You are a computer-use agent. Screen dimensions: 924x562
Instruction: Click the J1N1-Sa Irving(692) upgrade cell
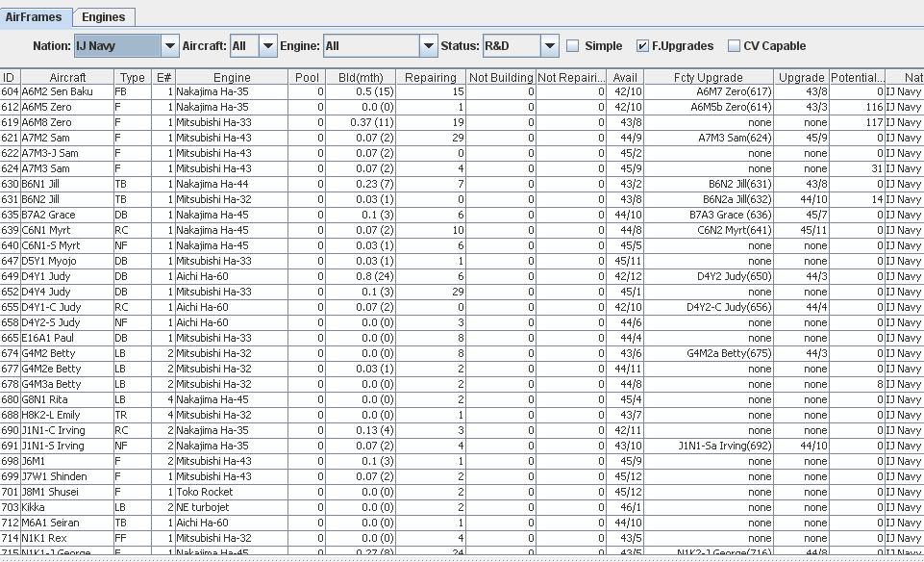pos(709,446)
